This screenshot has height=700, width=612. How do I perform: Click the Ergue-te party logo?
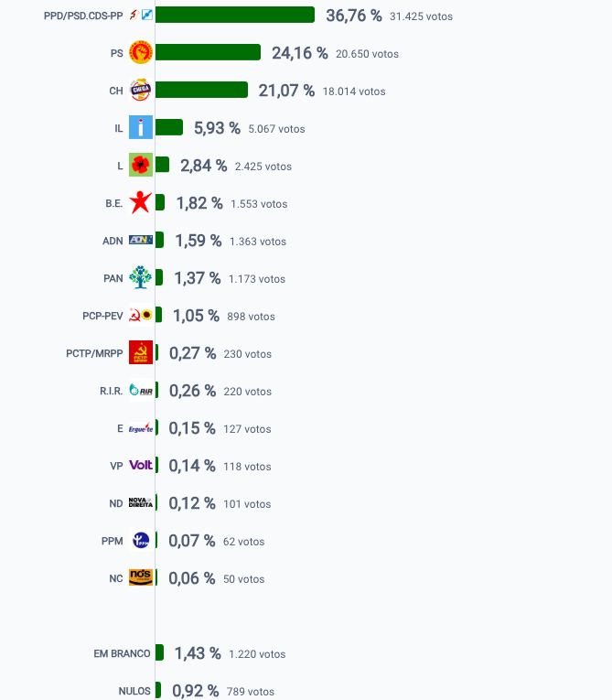[141, 427]
